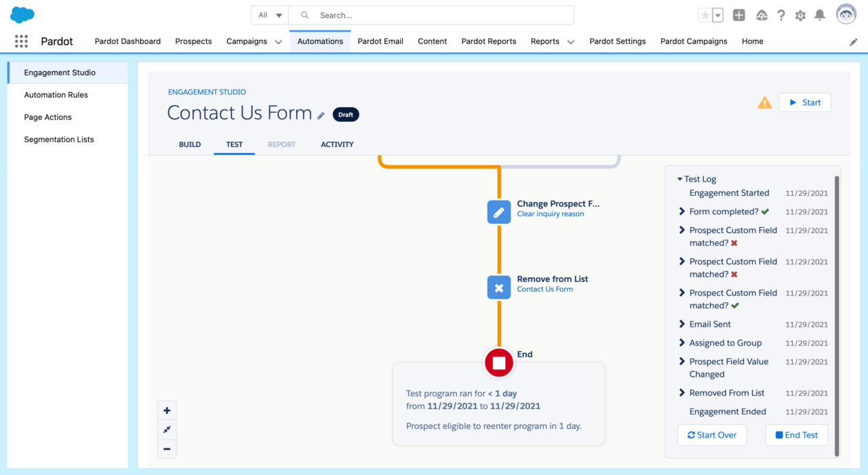Open Segmentation Lists in sidebar
The image size is (868, 475).
point(68,140)
